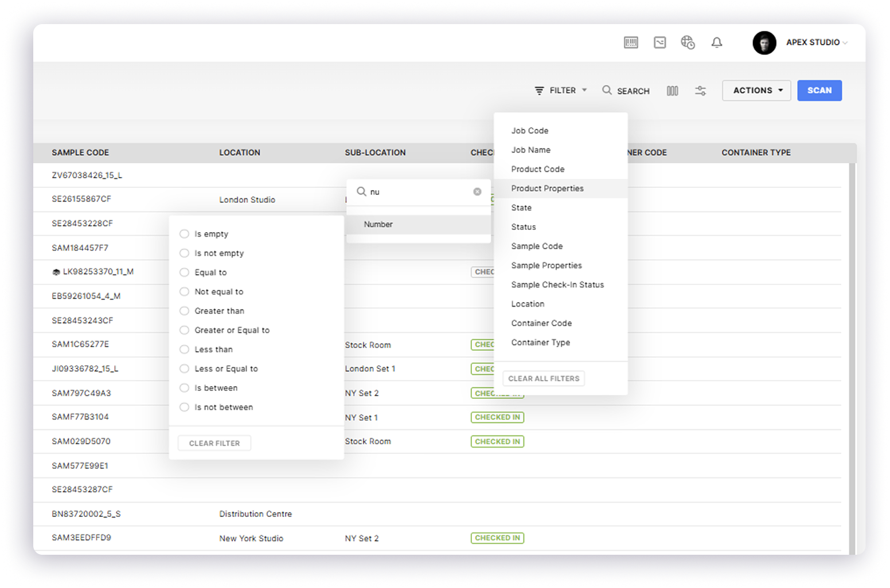Viewport: 890px width, 588px height.
Task: Click the SEARCH magnifier button
Action: pos(626,91)
